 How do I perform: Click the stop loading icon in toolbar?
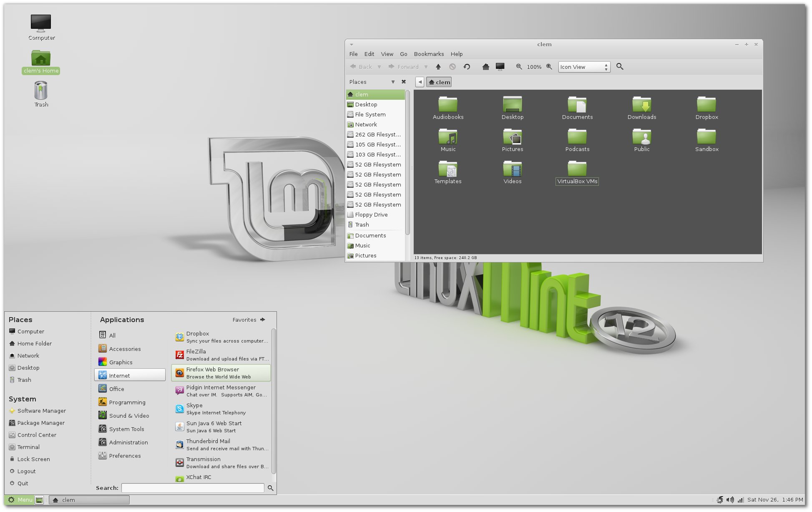453,67
